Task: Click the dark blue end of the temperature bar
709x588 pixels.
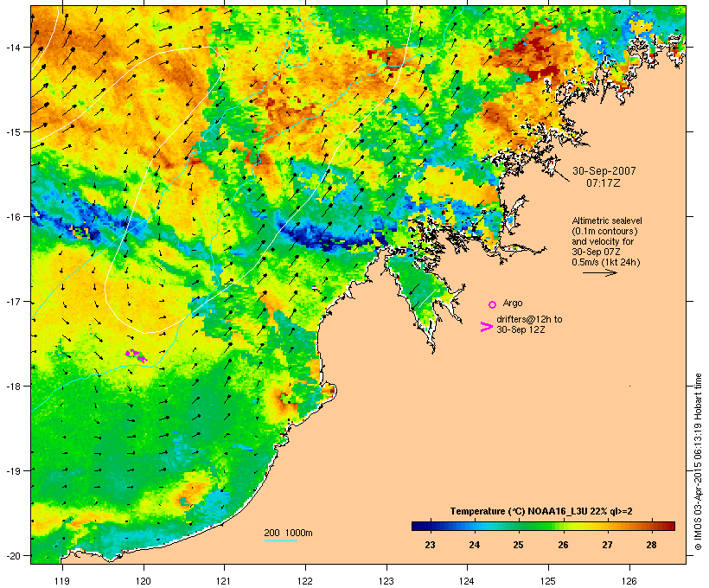Action: click(x=416, y=526)
